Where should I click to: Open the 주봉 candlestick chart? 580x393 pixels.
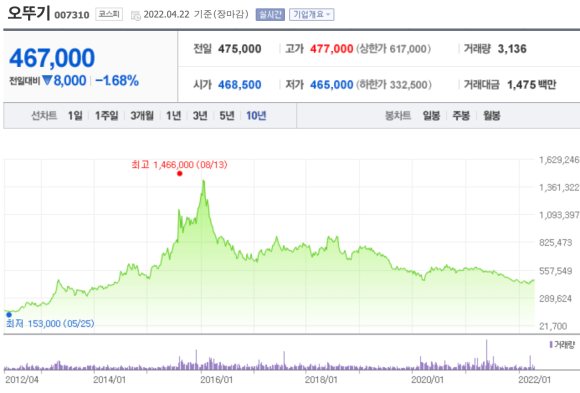tap(461, 116)
